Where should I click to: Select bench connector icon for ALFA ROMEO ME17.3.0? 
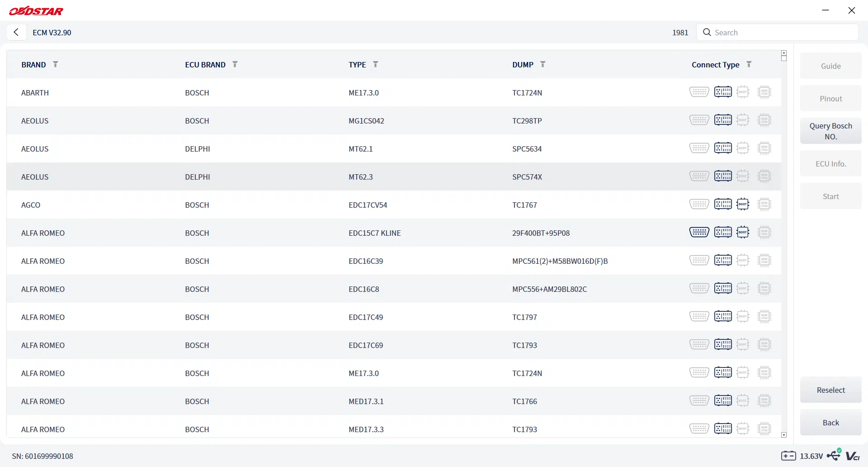click(723, 372)
